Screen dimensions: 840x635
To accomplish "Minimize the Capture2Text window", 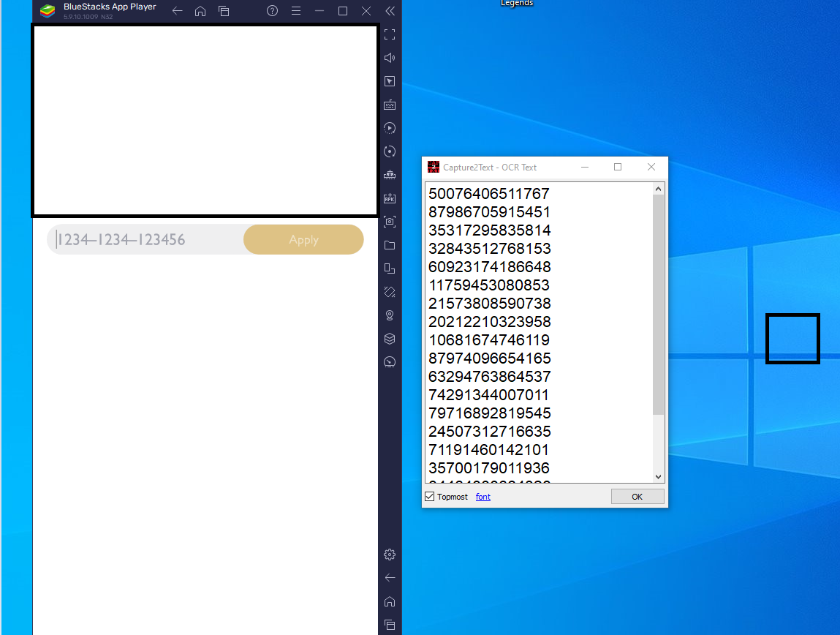I will pos(585,168).
